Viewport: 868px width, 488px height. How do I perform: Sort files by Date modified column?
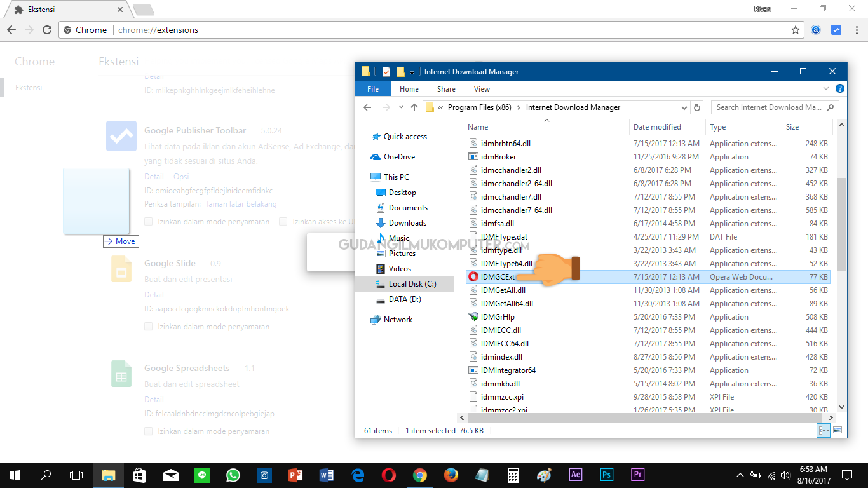pos(657,127)
